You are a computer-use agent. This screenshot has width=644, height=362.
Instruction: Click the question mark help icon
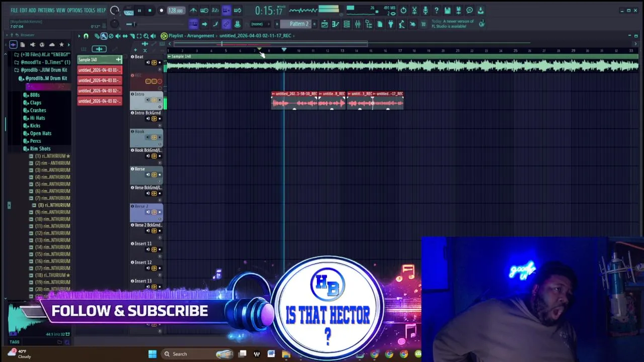(436, 11)
